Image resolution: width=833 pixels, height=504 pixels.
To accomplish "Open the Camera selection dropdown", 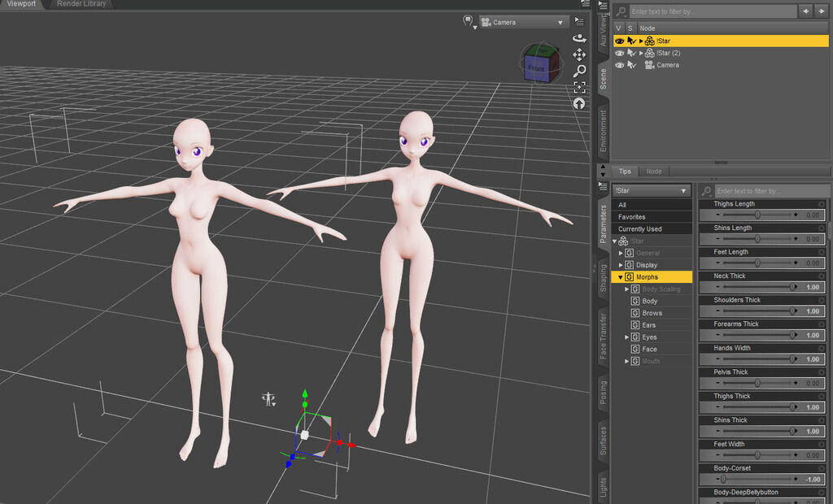I will [522, 22].
